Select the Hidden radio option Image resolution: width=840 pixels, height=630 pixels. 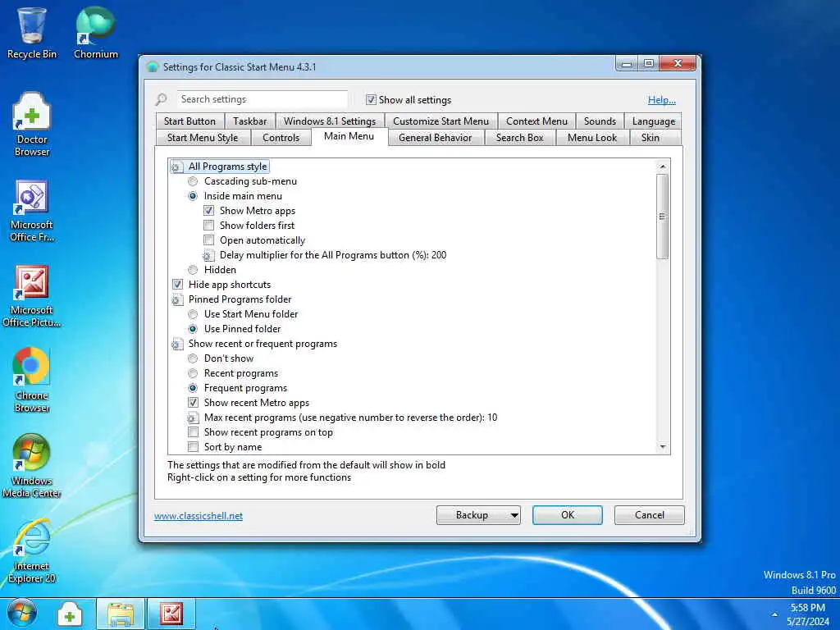click(x=193, y=269)
